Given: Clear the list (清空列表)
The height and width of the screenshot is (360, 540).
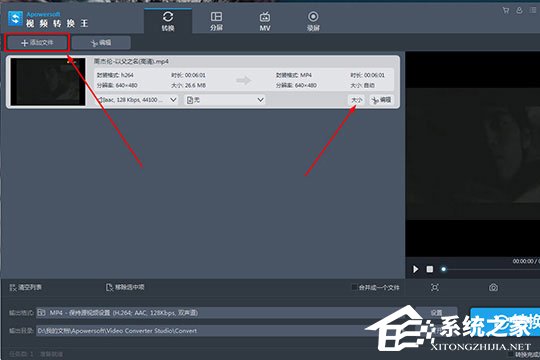Looking at the screenshot, I should click(x=25, y=287).
